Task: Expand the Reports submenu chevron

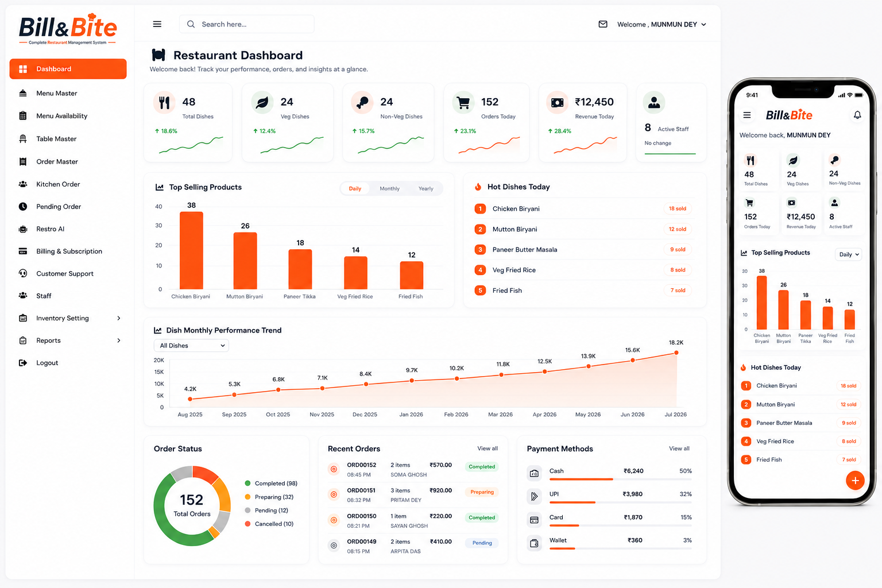Action: click(119, 341)
